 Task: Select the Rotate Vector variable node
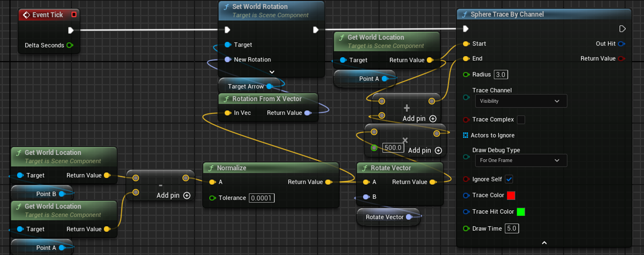click(x=388, y=217)
